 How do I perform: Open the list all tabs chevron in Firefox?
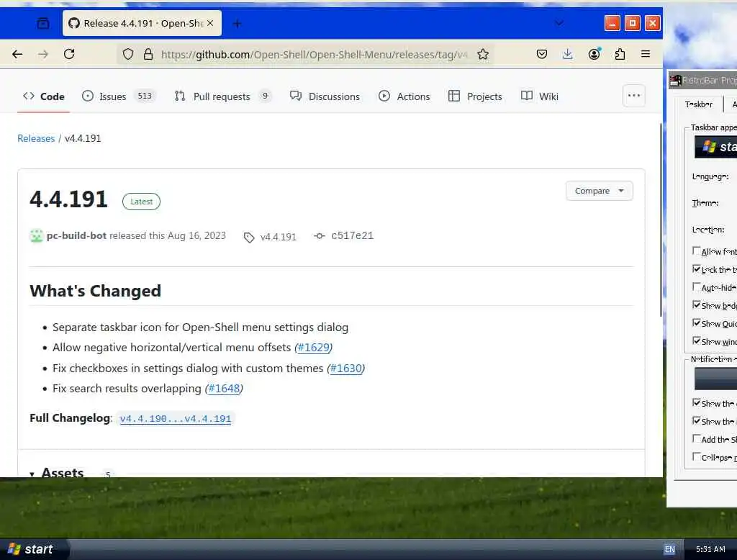(559, 23)
